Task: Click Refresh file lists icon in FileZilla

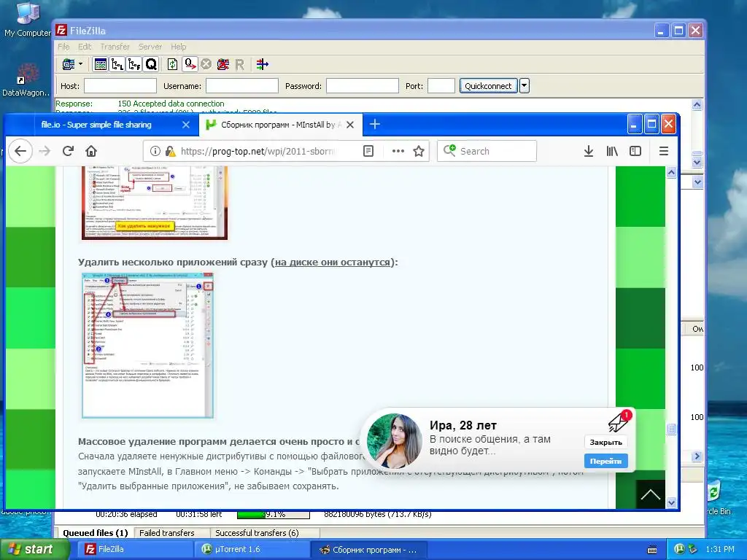Action: tap(172, 64)
